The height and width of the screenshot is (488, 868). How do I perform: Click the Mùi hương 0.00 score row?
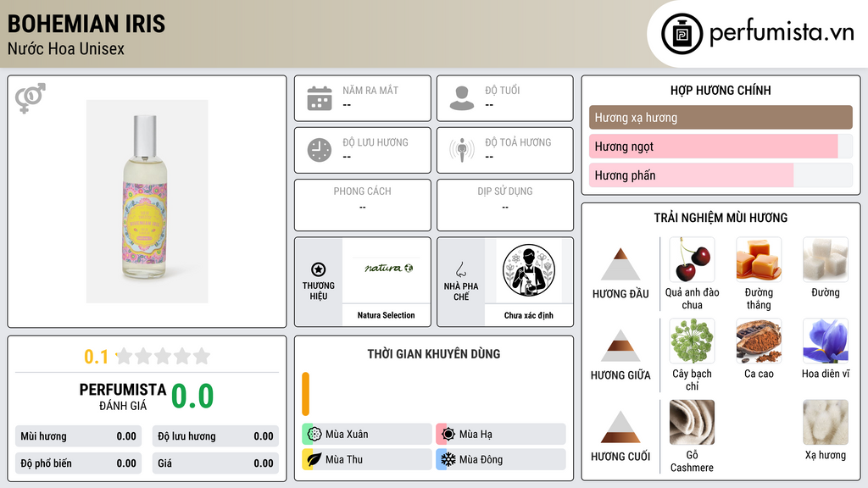click(x=78, y=436)
